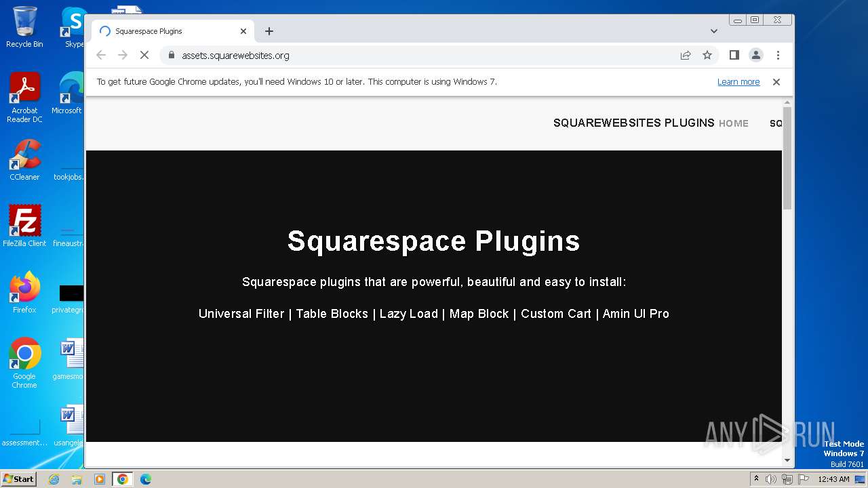Click the taskbar clock showing 12:43 AM
This screenshot has height=488, width=868.
833,479
